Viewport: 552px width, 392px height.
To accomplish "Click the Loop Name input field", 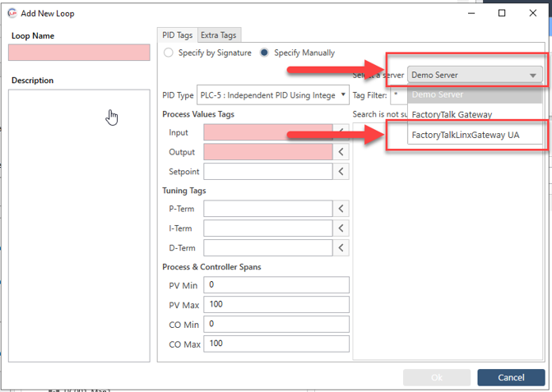I will [79, 53].
